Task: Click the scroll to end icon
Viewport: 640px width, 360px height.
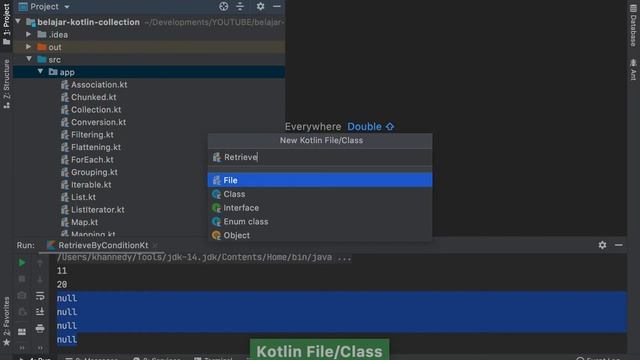Action: [x=40, y=312]
